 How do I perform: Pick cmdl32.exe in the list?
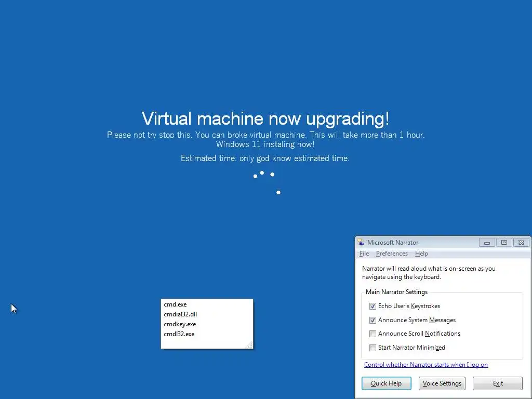(x=207, y=334)
